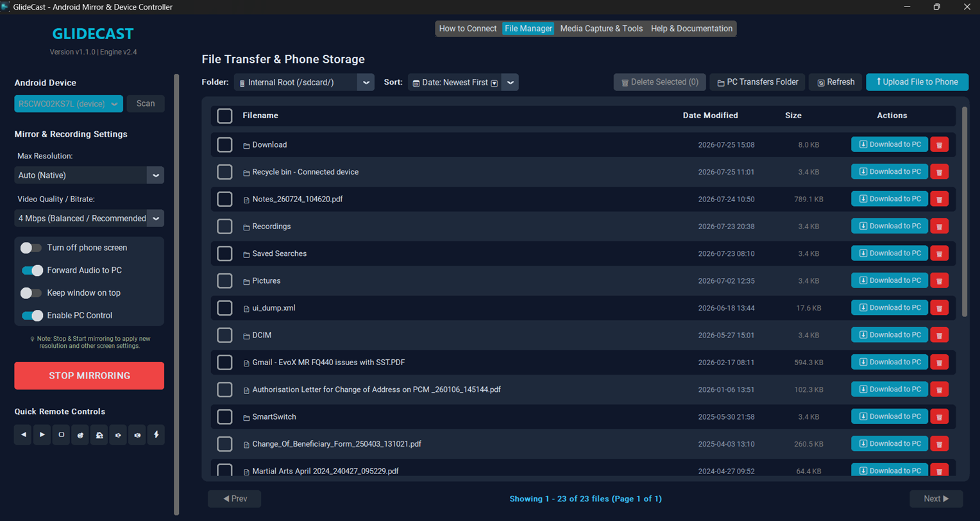980x521 pixels.
Task: Disable Forward Audio to PC switch
Action: point(32,270)
